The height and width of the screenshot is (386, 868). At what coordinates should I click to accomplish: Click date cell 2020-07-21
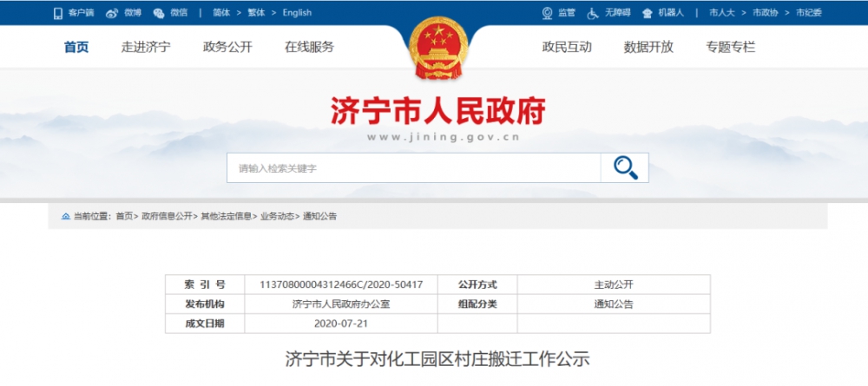[341, 324]
